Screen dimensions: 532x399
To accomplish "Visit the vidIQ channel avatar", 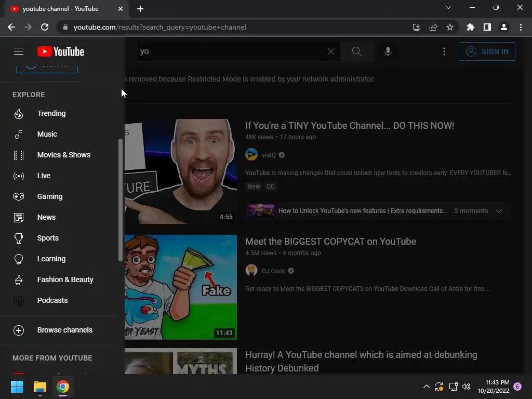I will [x=251, y=155].
